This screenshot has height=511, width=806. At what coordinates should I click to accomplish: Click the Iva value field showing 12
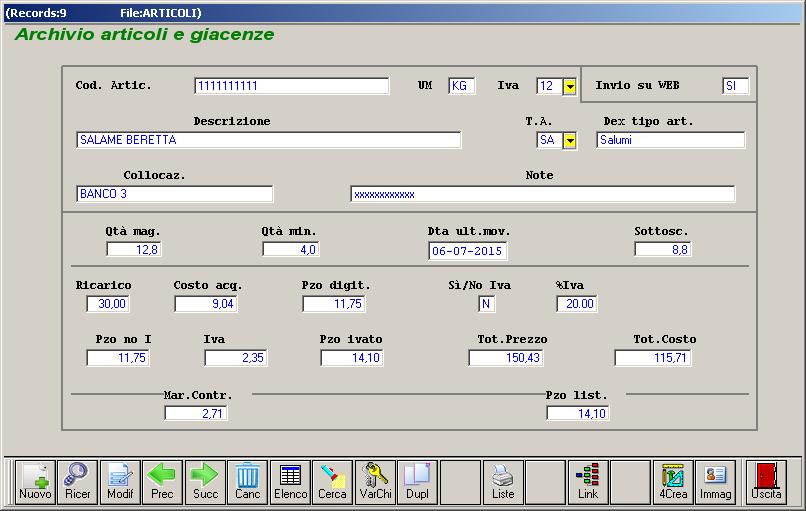(x=549, y=86)
